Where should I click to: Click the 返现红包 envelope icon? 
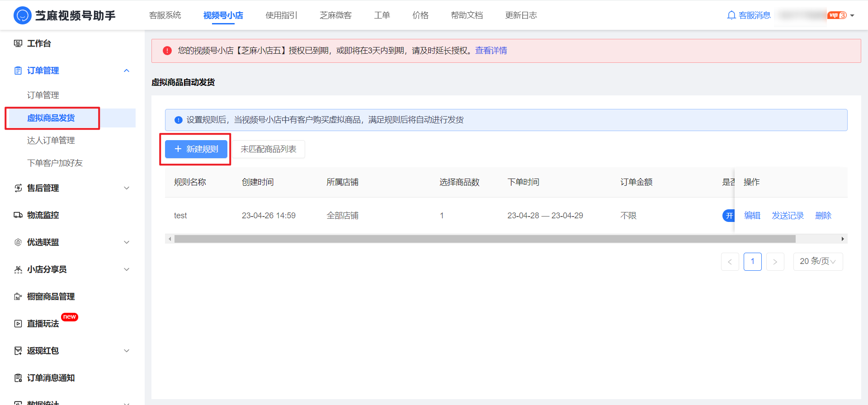18,351
